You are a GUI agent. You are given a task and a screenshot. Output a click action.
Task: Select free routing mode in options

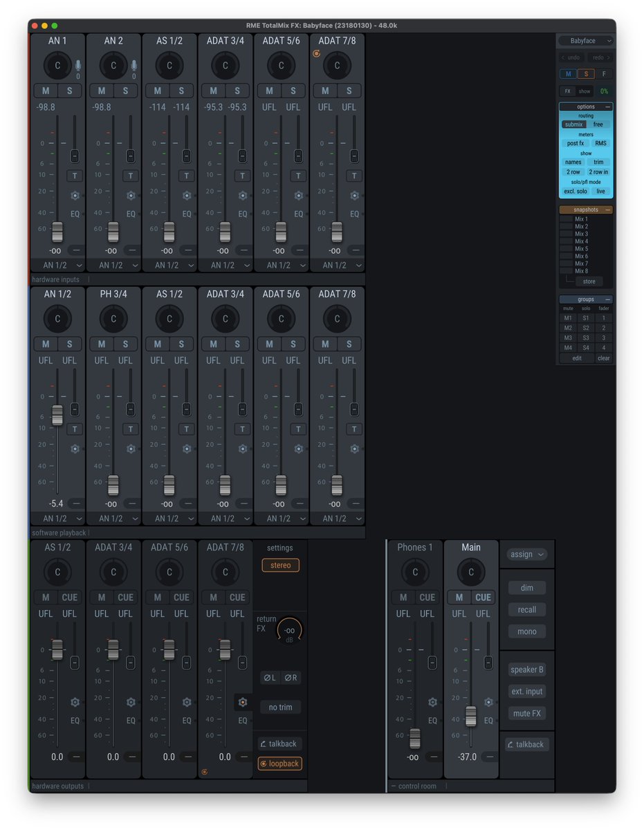click(598, 124)
